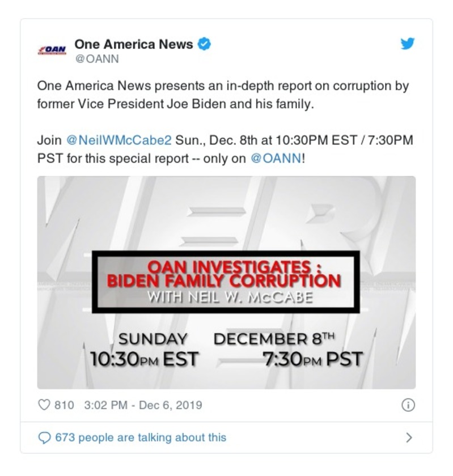The height and width of the screenshot is (476, 453).
Task: Click the blue speech bubble icon
Action: click(x=44, y=437)
